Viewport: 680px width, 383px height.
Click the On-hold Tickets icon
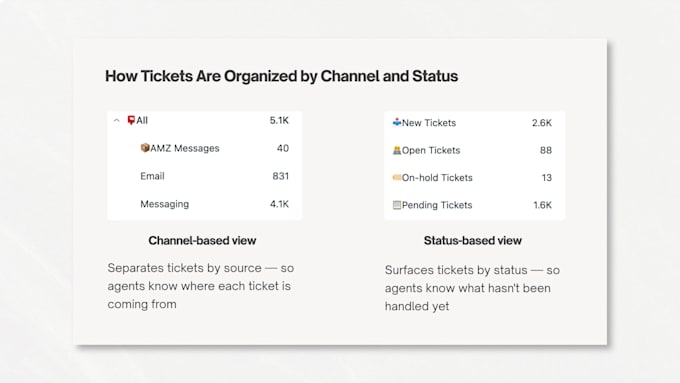397,177
